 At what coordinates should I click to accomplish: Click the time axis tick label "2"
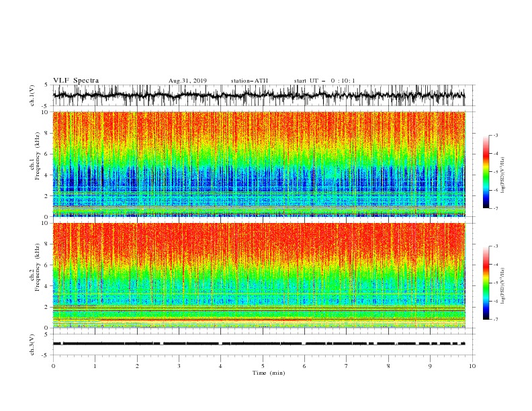[x=137, y=366]
